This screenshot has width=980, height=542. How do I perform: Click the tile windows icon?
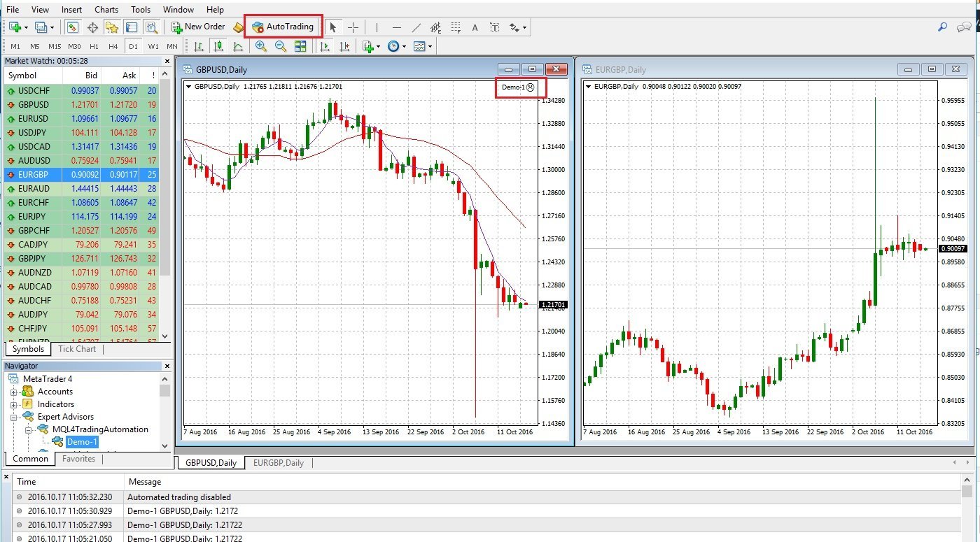(x=300, y=46)
